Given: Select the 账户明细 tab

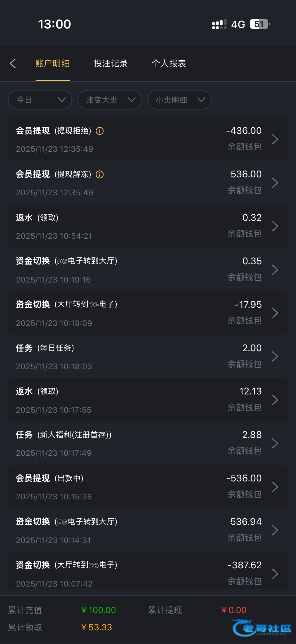Looking at the screenshot, I should (x=53, y=64).
